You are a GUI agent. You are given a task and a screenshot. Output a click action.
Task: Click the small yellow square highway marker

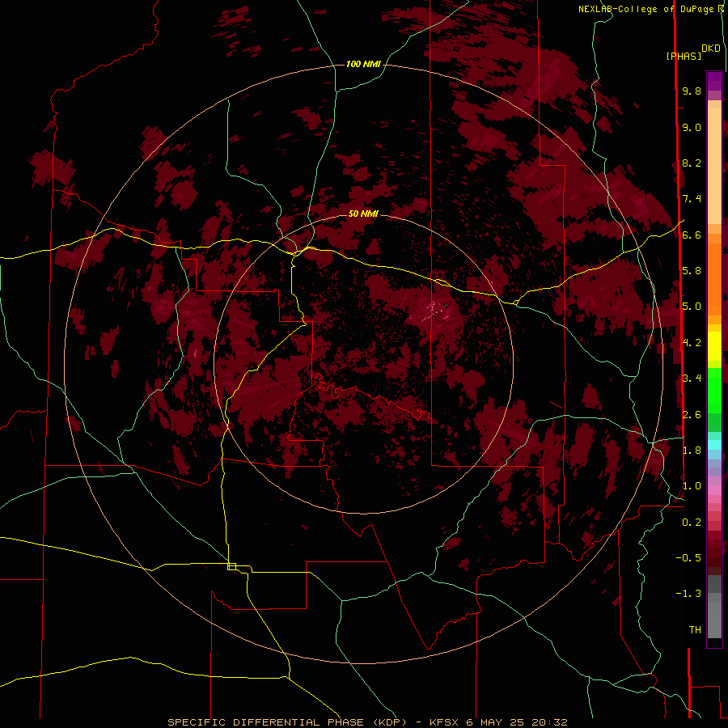pyautogui.click(x=231, y=566)
